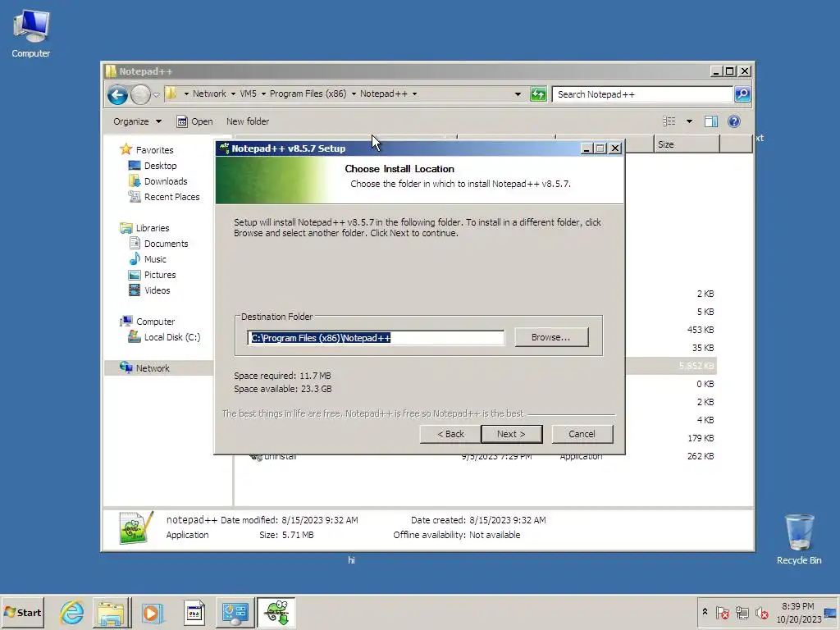Screen dimensions: 840x630
Task: Open Windows Explorer taskbar icon
Action: click(x=112, y=612)
